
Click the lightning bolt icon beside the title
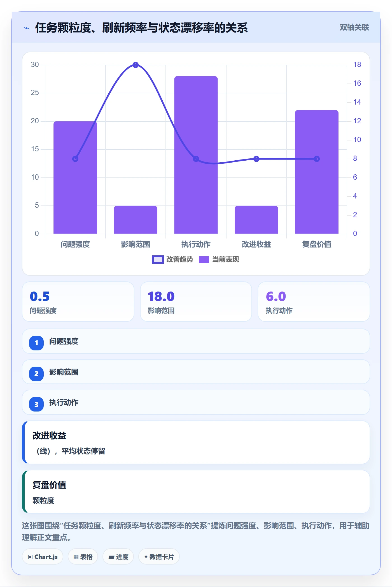[x=27, y=28]
